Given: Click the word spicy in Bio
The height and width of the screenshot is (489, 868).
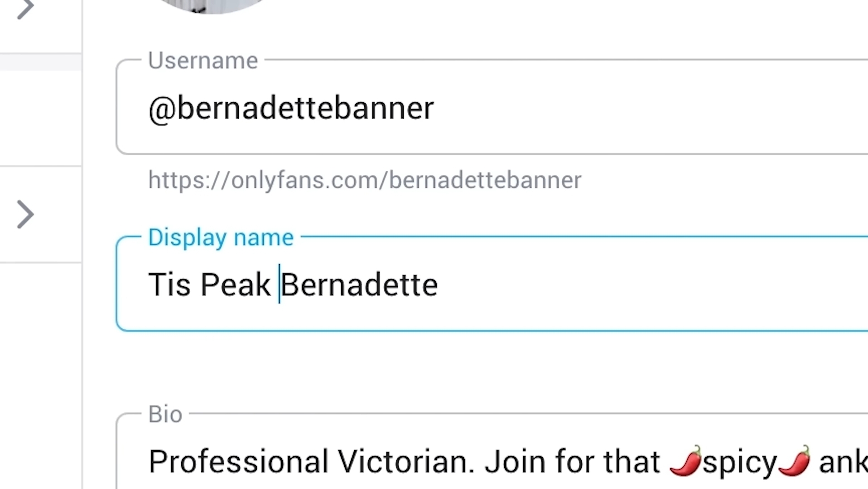Looking at the screenshot, I should 740,463.
